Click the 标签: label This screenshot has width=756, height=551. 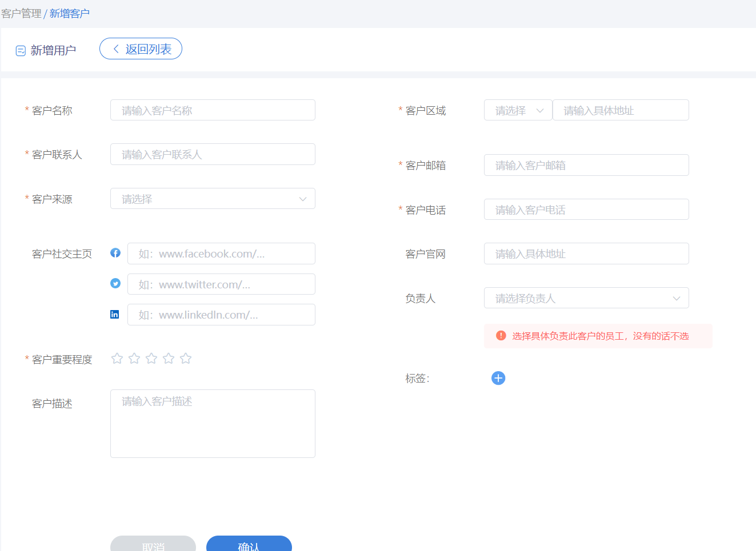coord(417,378)
